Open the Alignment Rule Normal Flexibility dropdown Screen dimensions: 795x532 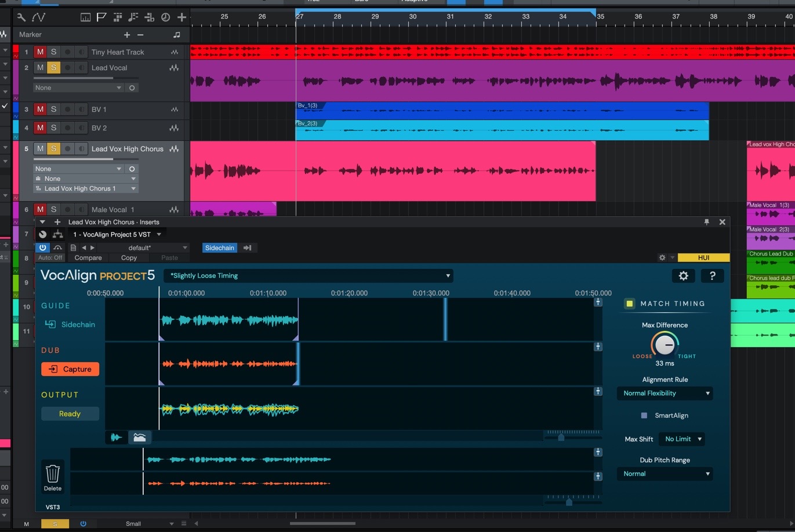(x=665, y=393)
